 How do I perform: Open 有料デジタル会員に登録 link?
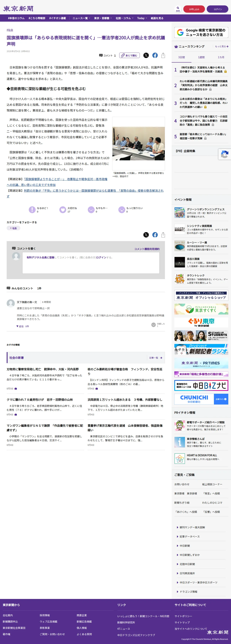click(x=40, y=257)
